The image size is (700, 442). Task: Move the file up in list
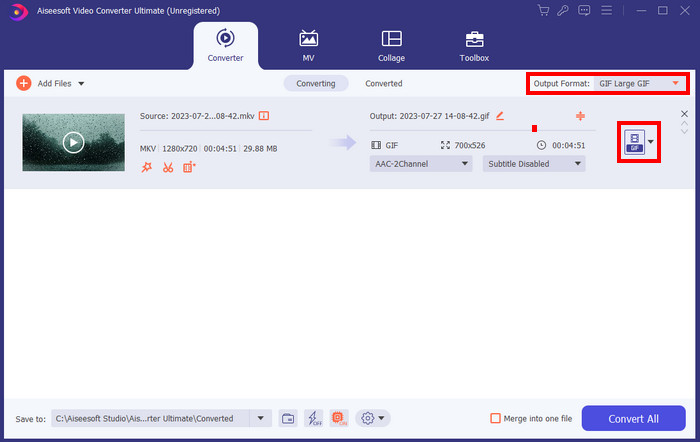pos(684,124)
